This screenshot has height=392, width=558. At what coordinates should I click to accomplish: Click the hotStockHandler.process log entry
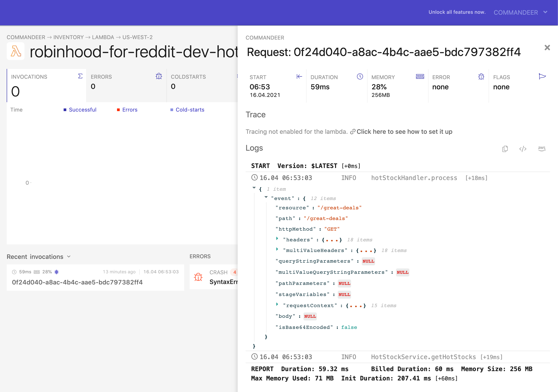[398, 178]
